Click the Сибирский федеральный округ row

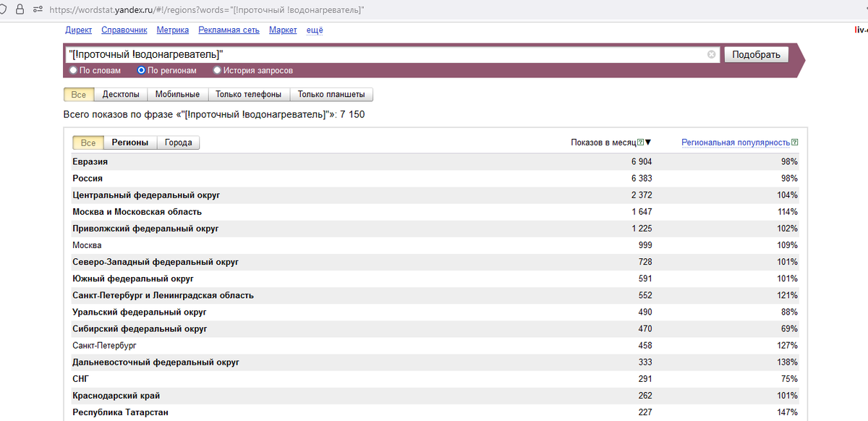(435, 329)
